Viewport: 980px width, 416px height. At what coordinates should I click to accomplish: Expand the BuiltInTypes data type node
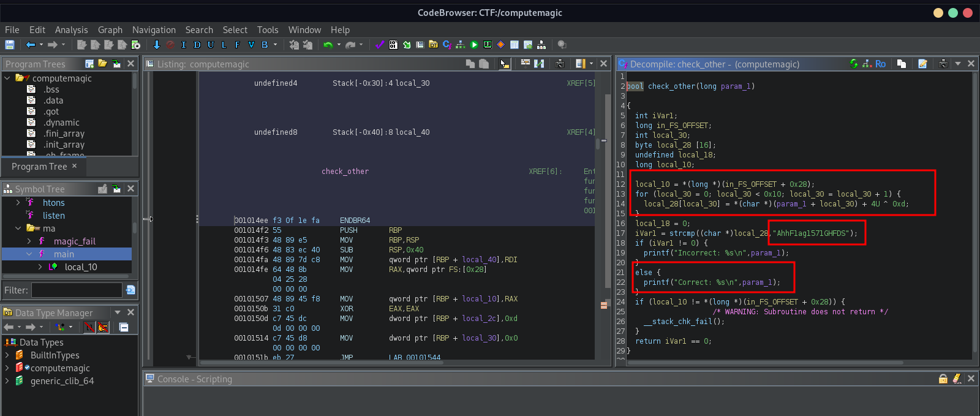(7, 355)
